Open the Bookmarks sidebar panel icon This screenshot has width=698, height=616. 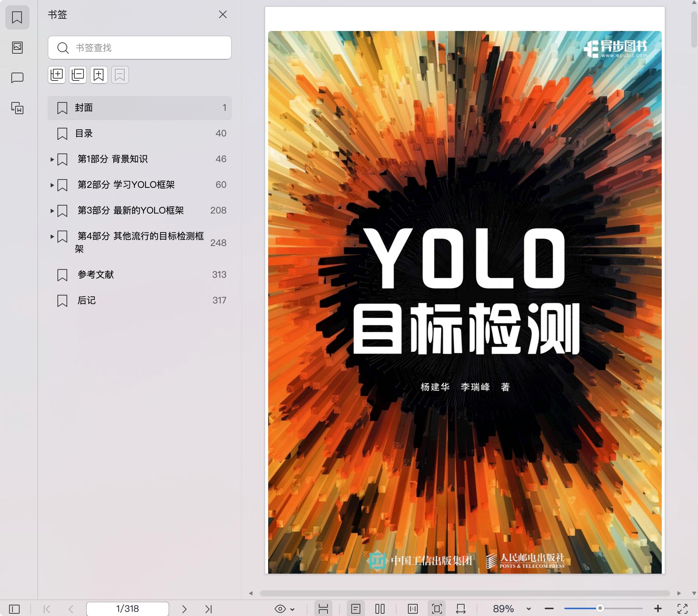pyautogui.click(x=17, y=17)
